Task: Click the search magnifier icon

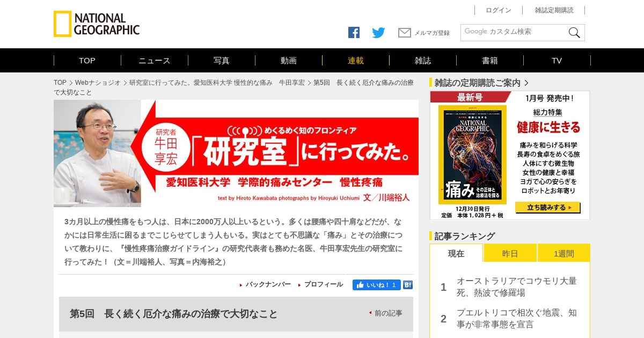Action: click(574, 33)
